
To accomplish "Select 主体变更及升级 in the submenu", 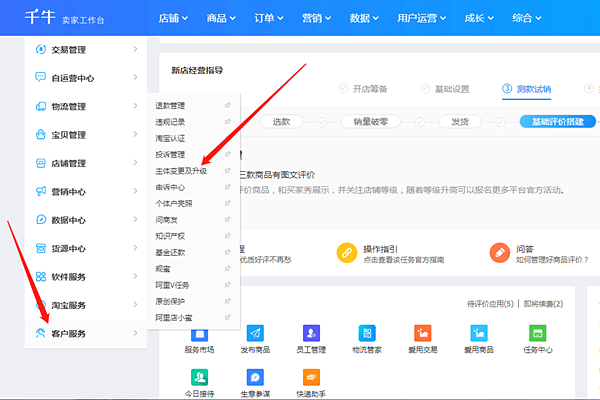I will coord(181,171).
